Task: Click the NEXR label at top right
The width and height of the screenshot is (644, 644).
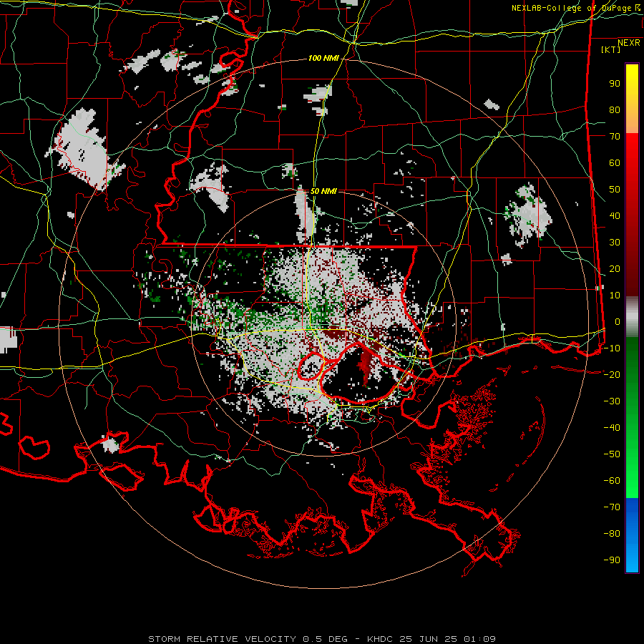Action: click(629, 43)
